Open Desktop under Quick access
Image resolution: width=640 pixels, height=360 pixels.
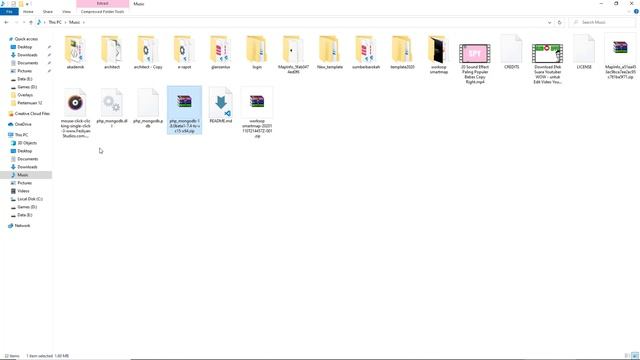pos(24,47)
